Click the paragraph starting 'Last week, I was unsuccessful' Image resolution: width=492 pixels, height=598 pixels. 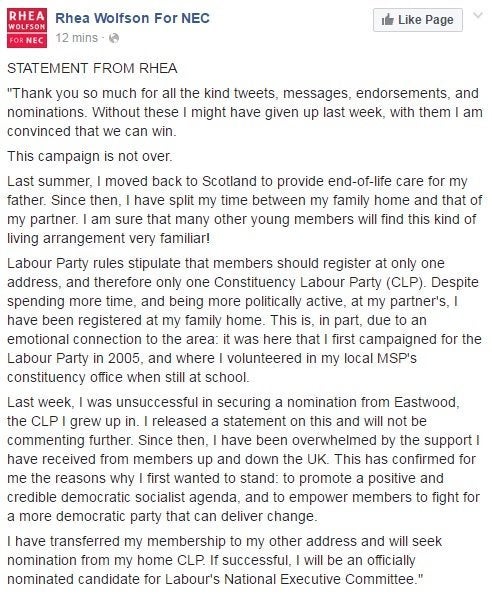243,459
